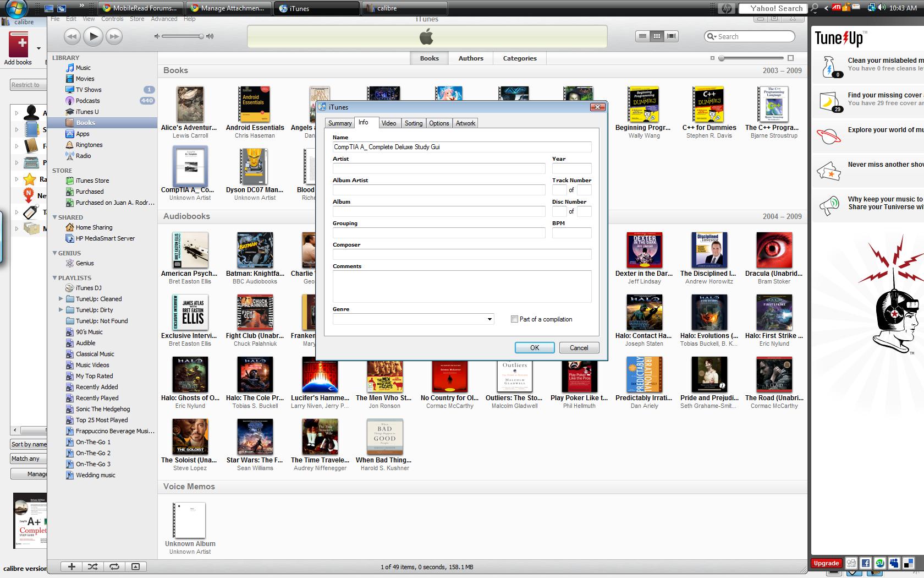Collapse the GENIUS sidebar section
This screenshot has height=578, width=924.
tap(54, 253)
